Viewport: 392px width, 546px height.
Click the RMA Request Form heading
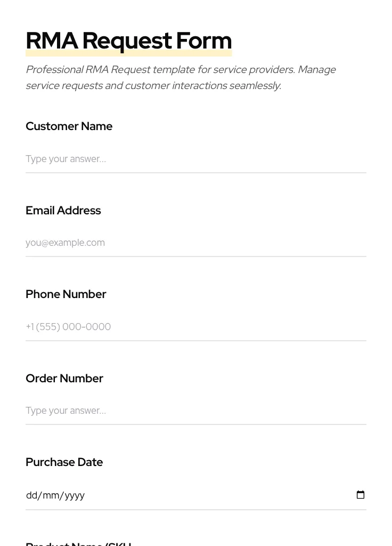[x=128, y=41]
